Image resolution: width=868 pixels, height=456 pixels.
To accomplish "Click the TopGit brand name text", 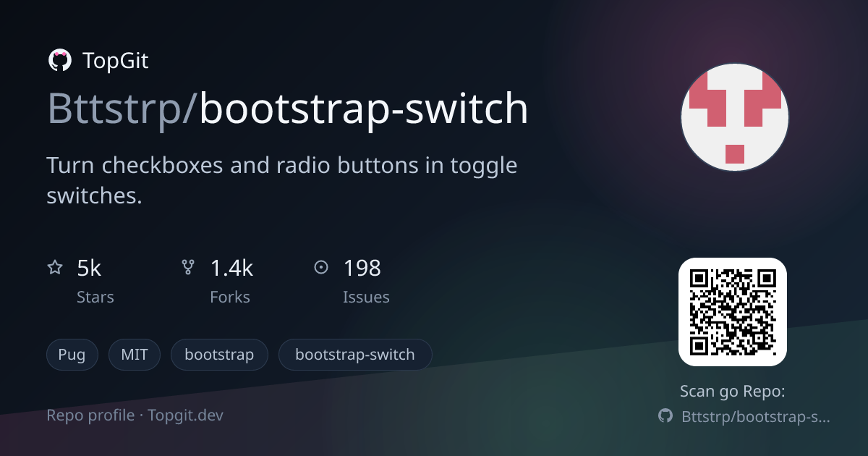I will 116,61.
